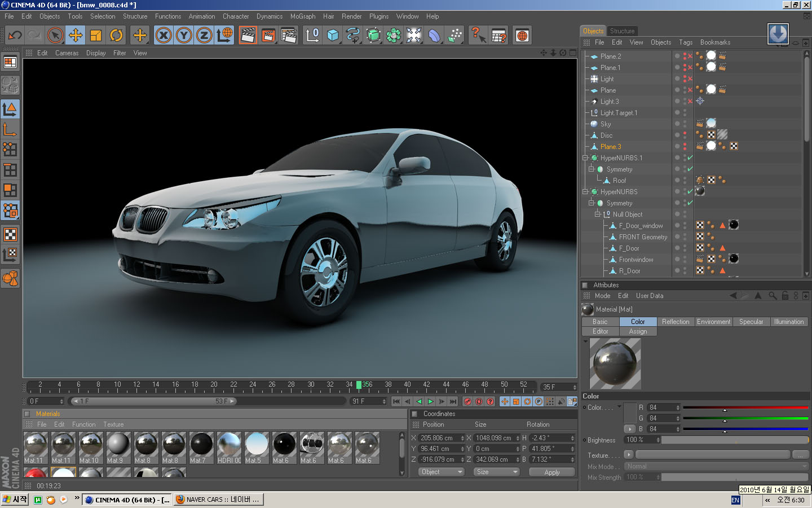The height and width of the screenshot is (508, 812).
Task: Expand the Texture arrow button
Action: 629,455
